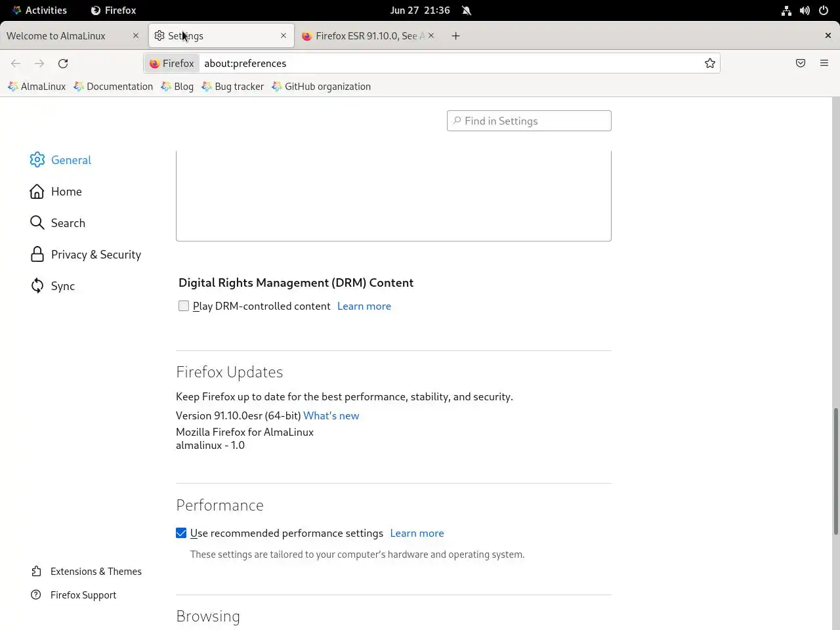The height and width of the screenshot is (630, 840).
Task: Open the power menu icon in top bar
Action: click(x=824, y=10)
